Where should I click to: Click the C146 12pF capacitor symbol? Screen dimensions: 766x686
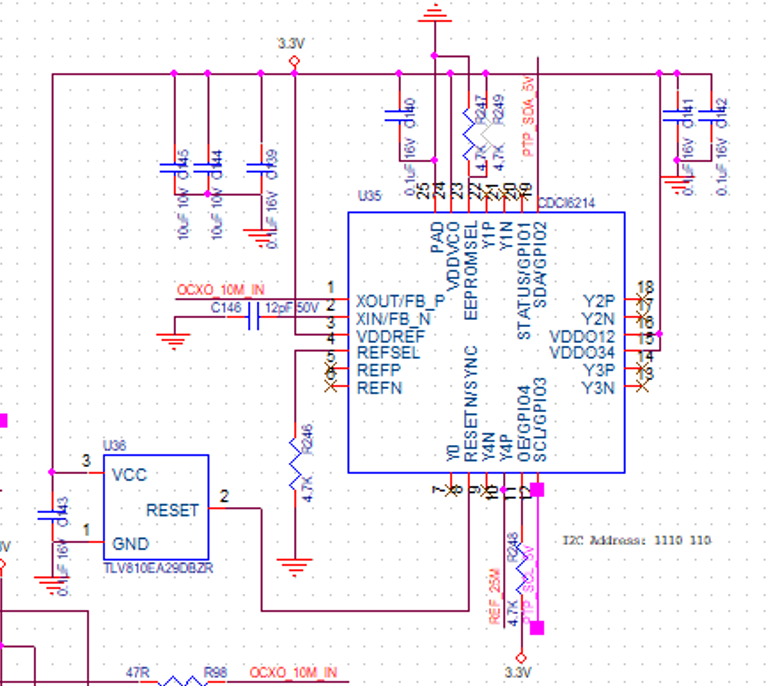(253, 317)
